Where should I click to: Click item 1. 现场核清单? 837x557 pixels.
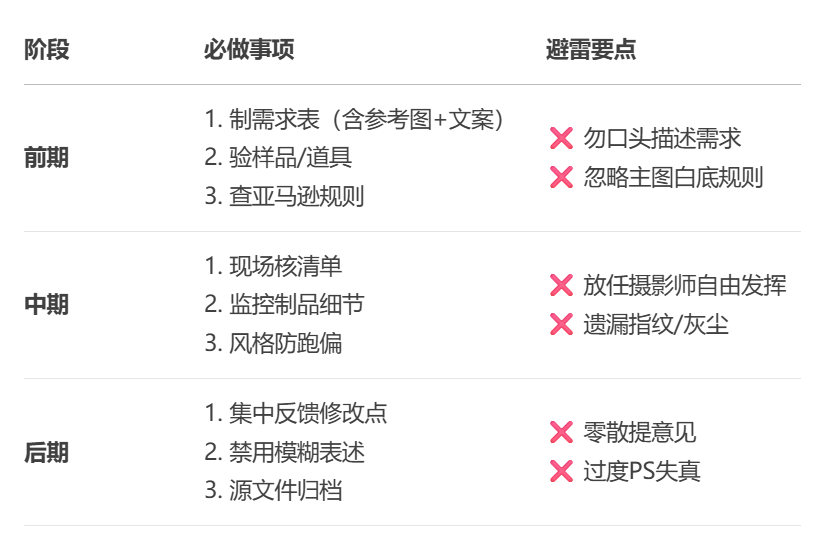pyautogui.click(x=273, y=266)
